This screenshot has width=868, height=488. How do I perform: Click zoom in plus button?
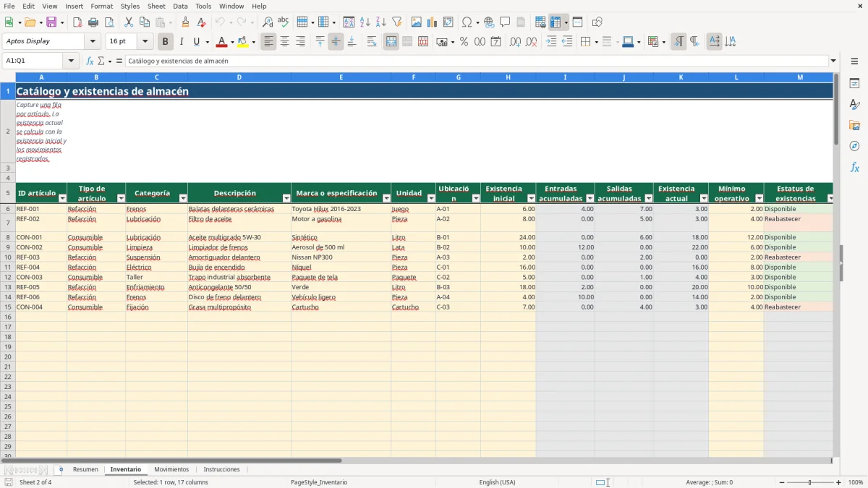click(x=839, y=482)
